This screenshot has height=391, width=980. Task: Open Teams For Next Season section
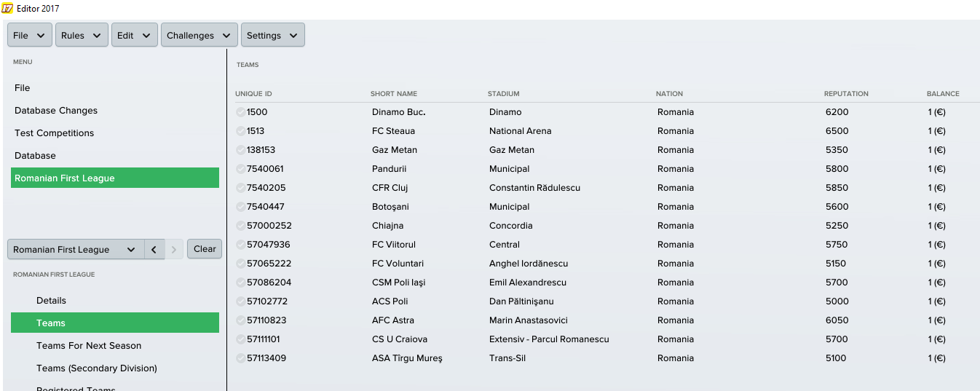pyautogui.click(x=89, y=346)
